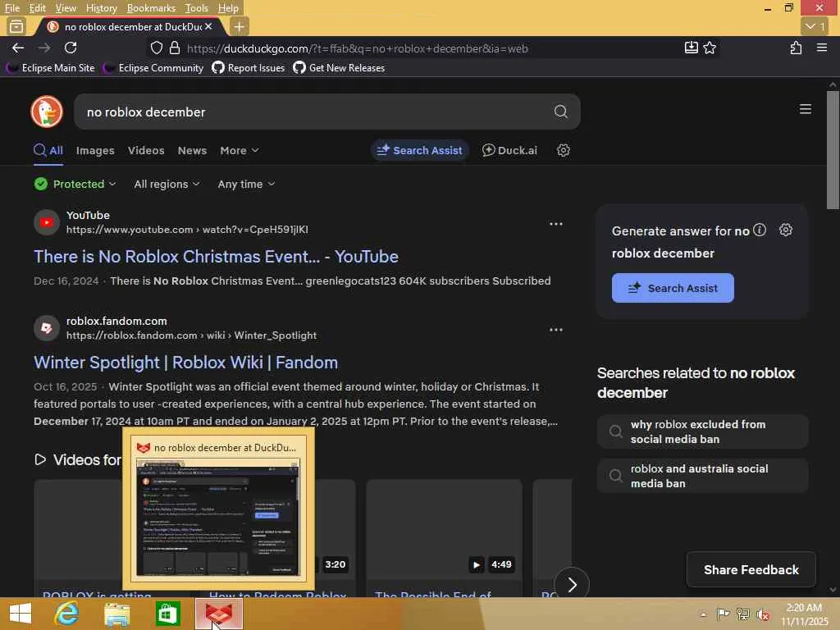840x630 pixels.
Task: Open Get New Releases bookmark
Action: tap(339, 68)
